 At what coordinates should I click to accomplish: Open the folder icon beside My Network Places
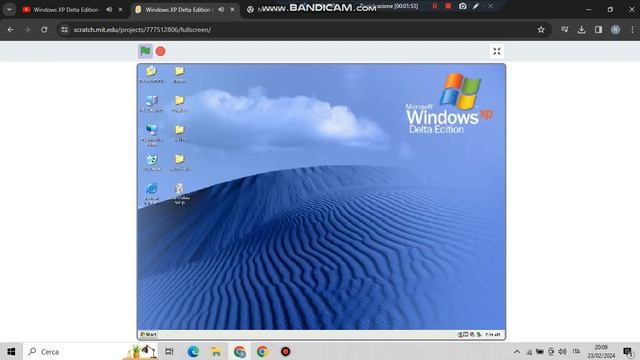pos(180,133)
